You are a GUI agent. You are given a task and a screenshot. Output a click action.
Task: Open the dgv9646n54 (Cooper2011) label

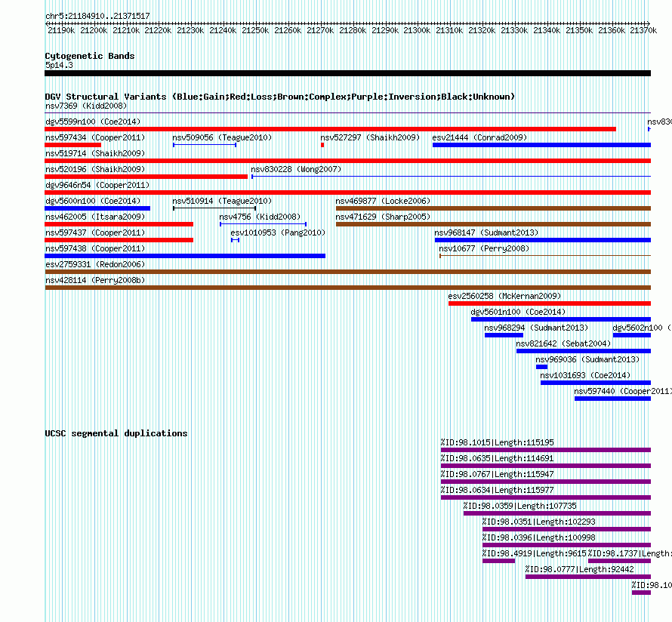pyautogui.click(x=97, y=185)
